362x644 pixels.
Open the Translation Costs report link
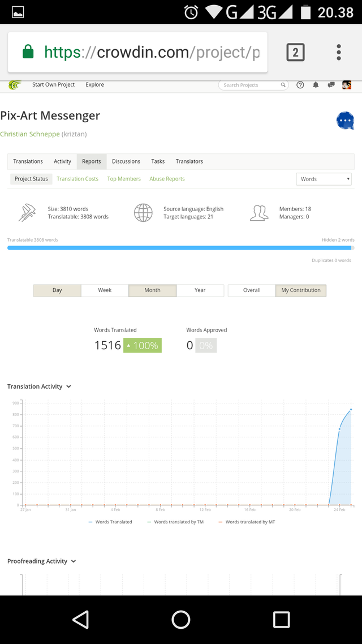point(77,179)
